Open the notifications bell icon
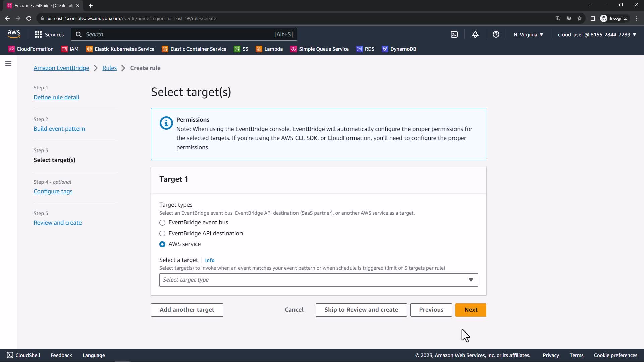644x362 pixels. pyautogui.click(x=475, y=34)
